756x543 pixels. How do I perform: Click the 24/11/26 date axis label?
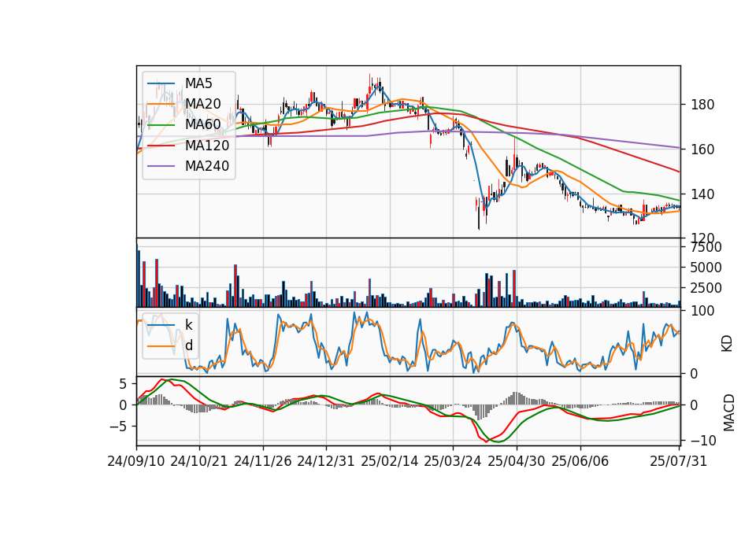pos(263,462)
